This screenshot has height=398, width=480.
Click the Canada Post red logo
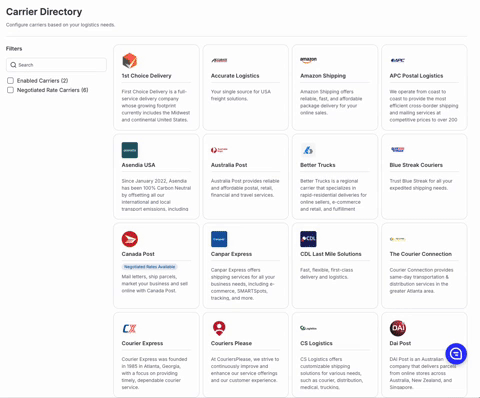pos(130,239)
